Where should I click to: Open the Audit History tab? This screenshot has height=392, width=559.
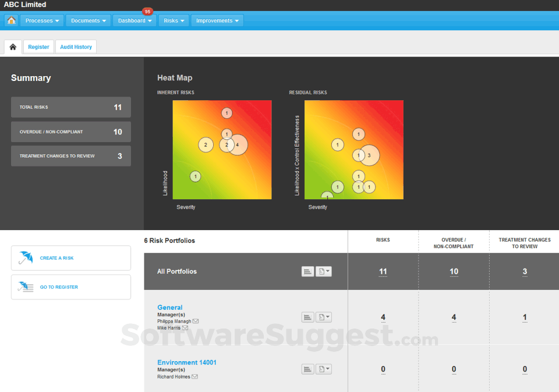pos(76,47)
